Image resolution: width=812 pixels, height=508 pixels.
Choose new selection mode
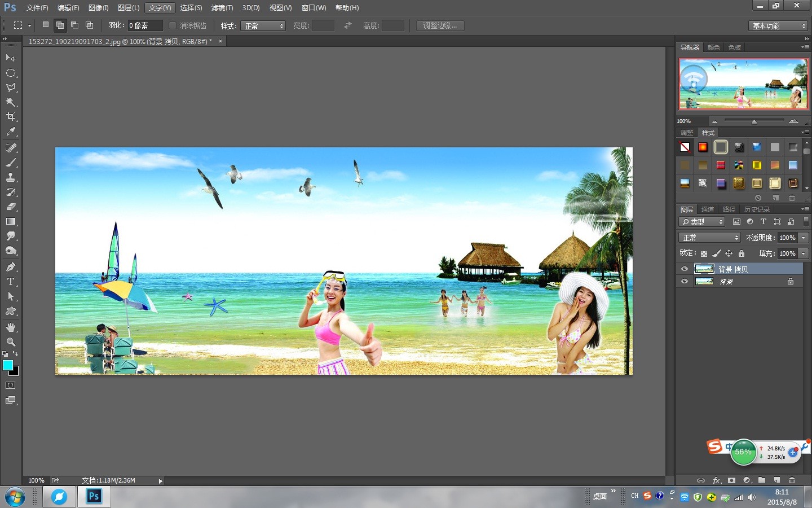click(46, 25)
